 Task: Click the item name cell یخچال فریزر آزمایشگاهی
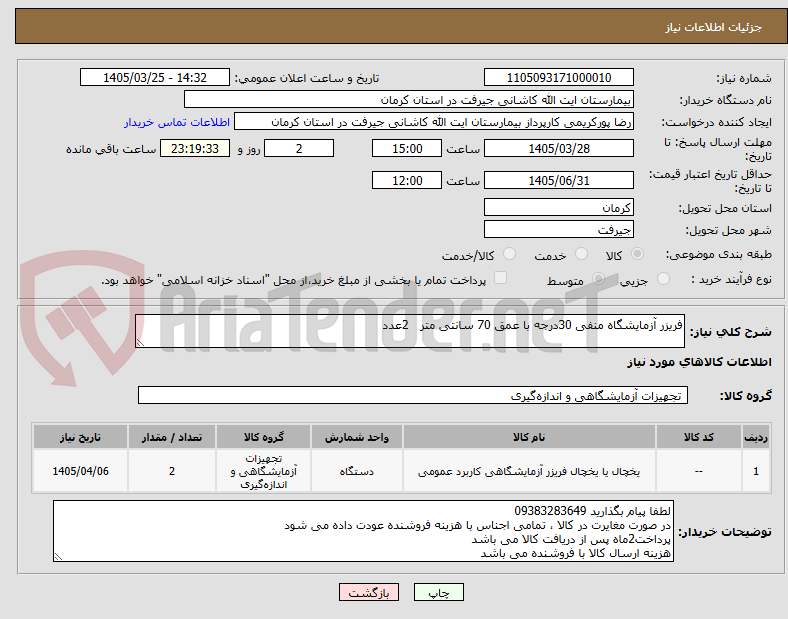(529, 471)
